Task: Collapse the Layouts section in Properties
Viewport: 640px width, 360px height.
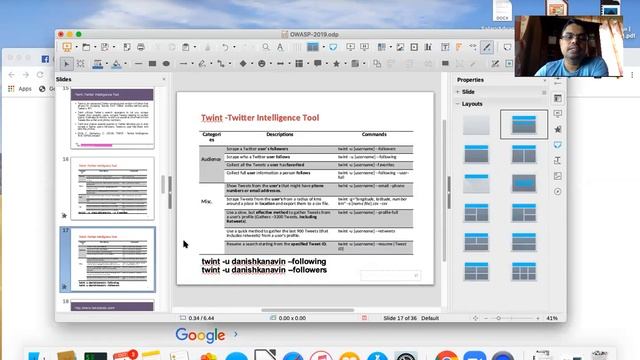Action: click(458, 104)
